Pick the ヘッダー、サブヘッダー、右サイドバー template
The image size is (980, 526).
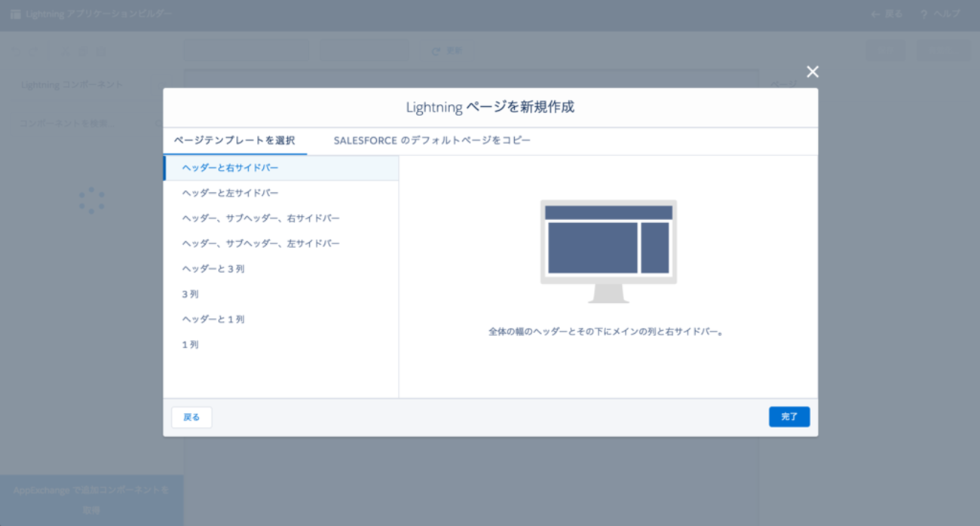point(281,219)
